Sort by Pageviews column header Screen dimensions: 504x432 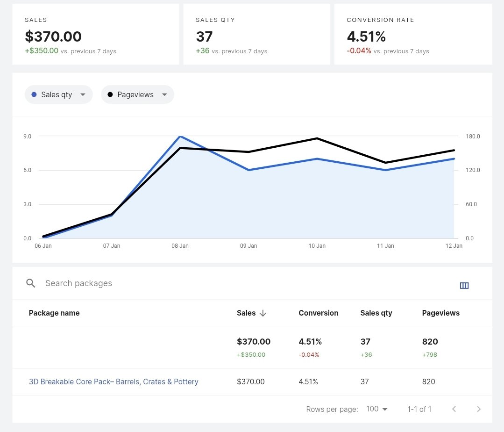[440, 313]
